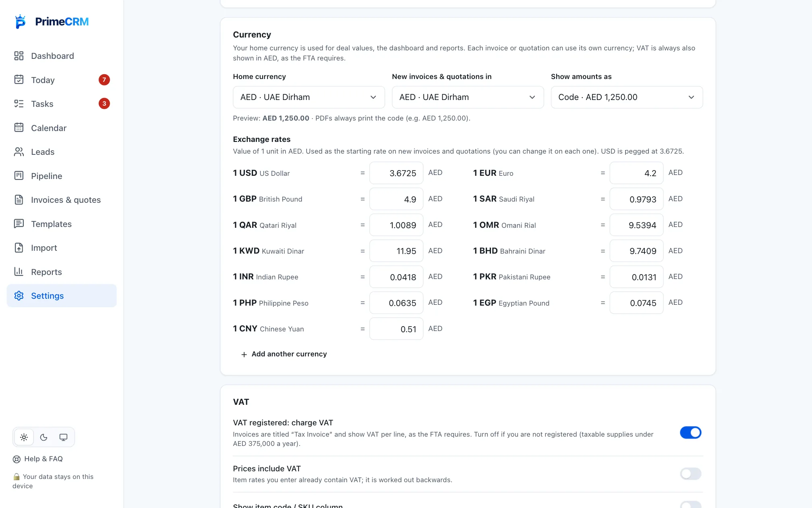Click the Templates icon in sidebar
Image resolution: width=812 pixels, height=508 pixels.
[19, 223]
